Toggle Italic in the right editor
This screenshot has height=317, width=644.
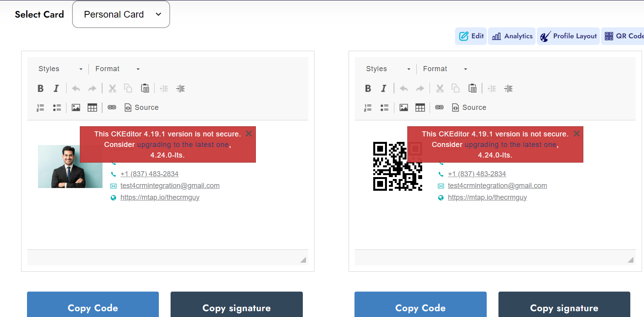click(383, 88)
